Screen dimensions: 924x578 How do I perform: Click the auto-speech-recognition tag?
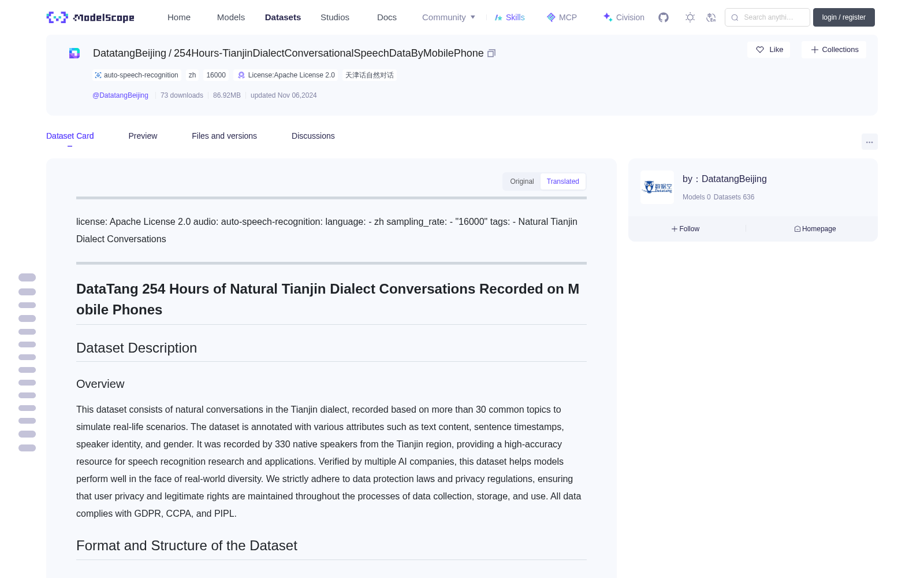pos(137,75)
